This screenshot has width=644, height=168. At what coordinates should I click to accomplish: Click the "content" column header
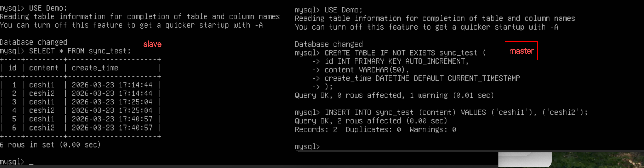[44, 68]
